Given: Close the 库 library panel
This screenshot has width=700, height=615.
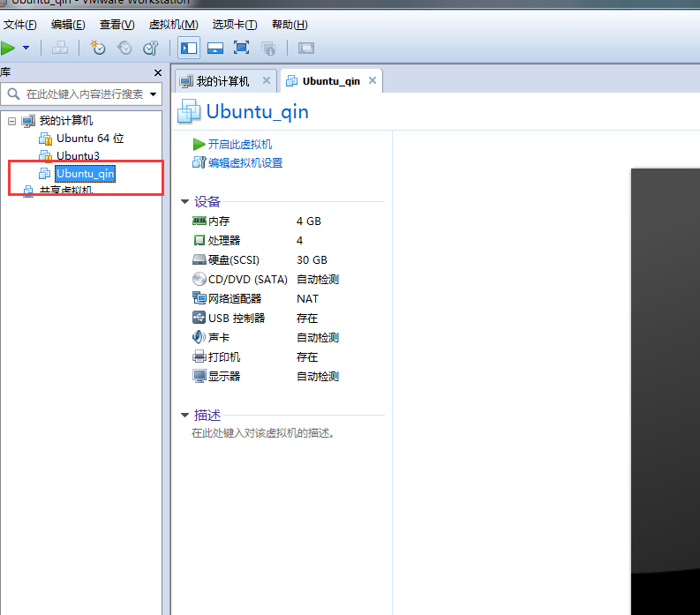Looking at the screenshot, I should [158, 72].
